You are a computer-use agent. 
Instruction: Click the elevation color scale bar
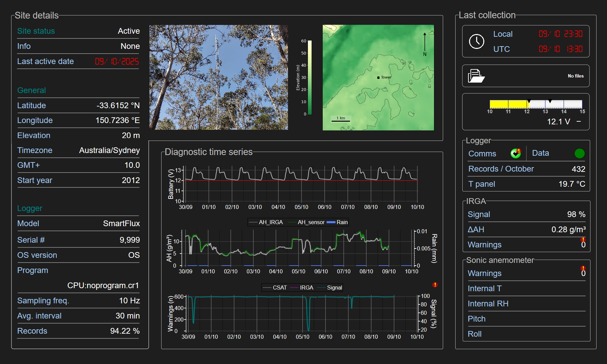pyautogui.click(x=310, y=78)
